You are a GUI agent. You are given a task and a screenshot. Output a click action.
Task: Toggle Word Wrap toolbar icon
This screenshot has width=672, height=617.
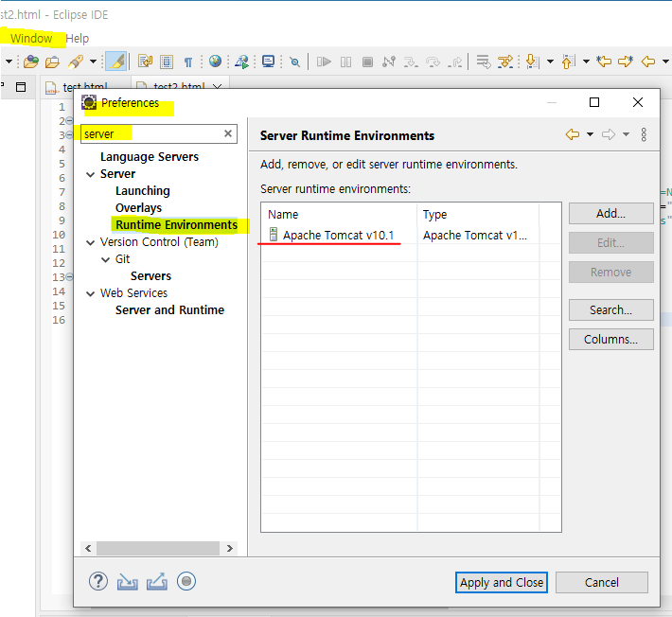click(x=146, y=62)
